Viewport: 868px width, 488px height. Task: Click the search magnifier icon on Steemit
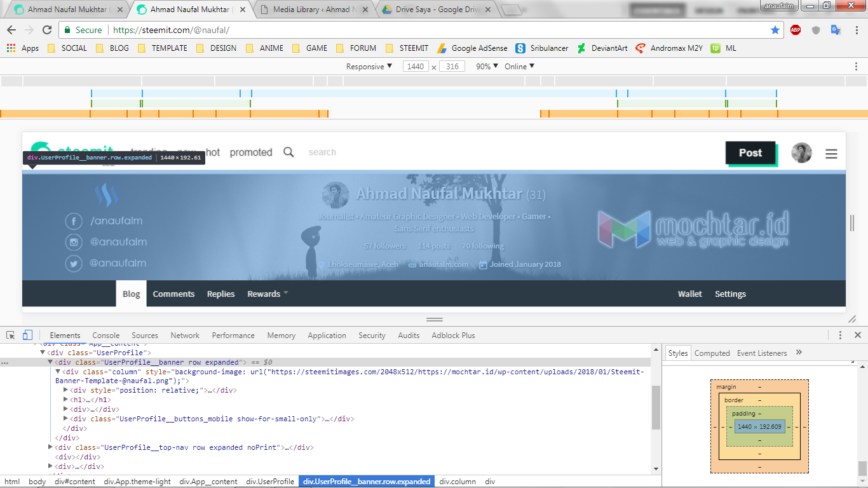[x=288, y=152]
